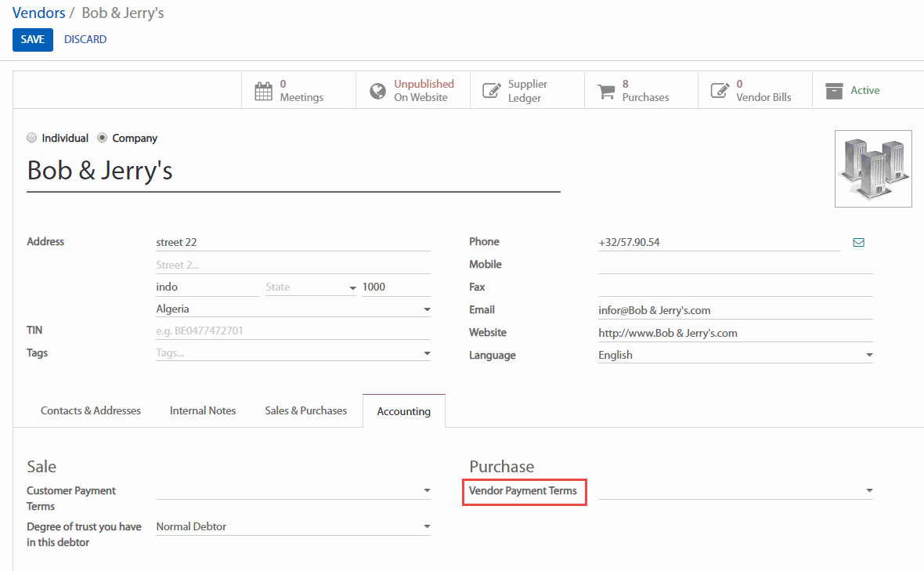This screenshot has width=924, height=571.
Task: Click the envelope icon beside the phone number
Action: pyautogui.click(x=858, y=243)
